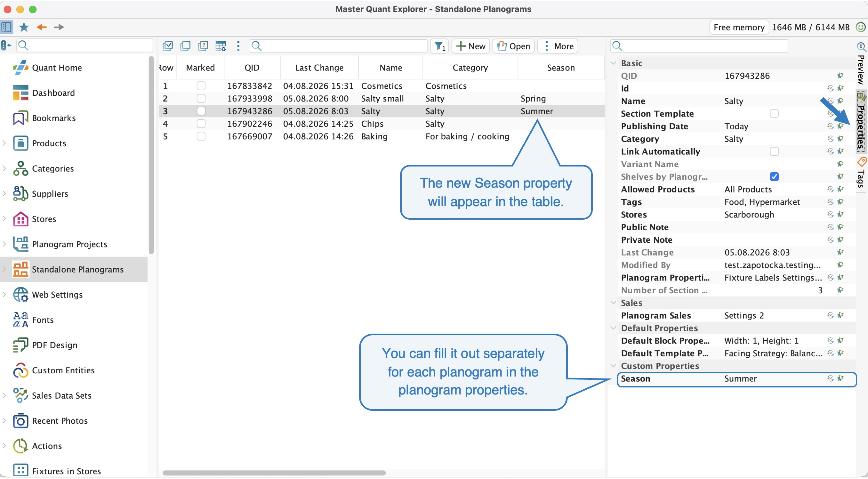Open PDF Design section
Viewport: 868px width, 479px height.
coord(55,345)
